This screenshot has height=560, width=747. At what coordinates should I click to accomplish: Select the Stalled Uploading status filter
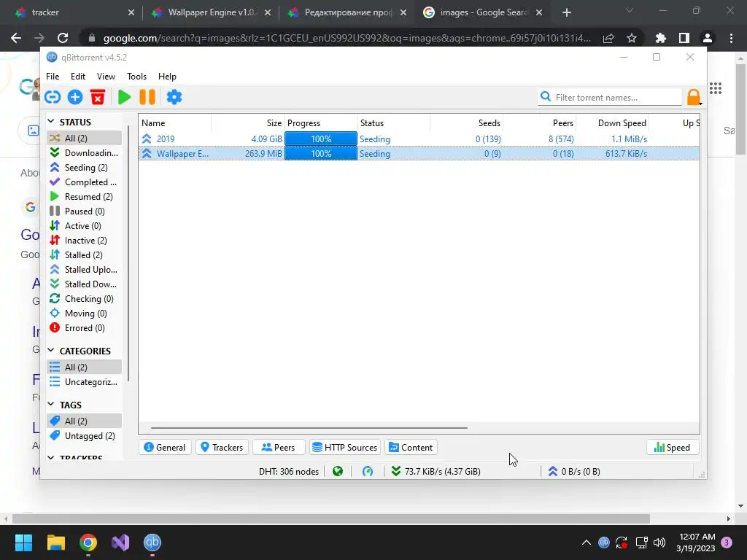point(84,270)
